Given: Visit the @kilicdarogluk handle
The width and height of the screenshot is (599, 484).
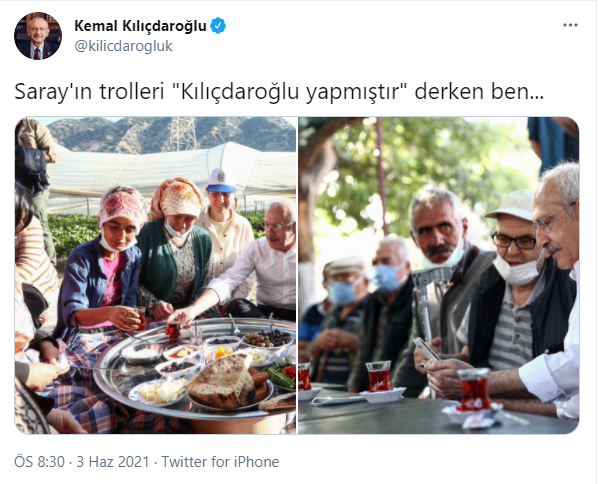Looking at the screenshot, I should coord(123,46).
